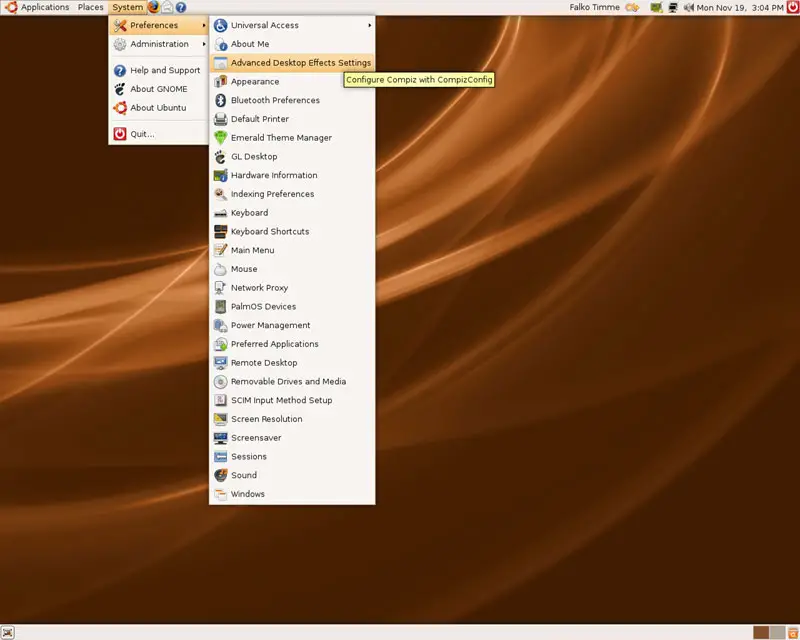Screen dimensions: 800x640
Task: Open Hardware Information
Action: (292, 175)
